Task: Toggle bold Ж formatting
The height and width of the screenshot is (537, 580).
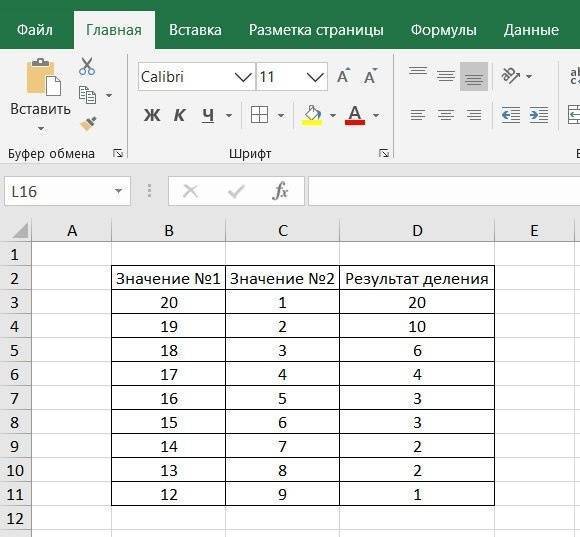Action: click(152, 115)
